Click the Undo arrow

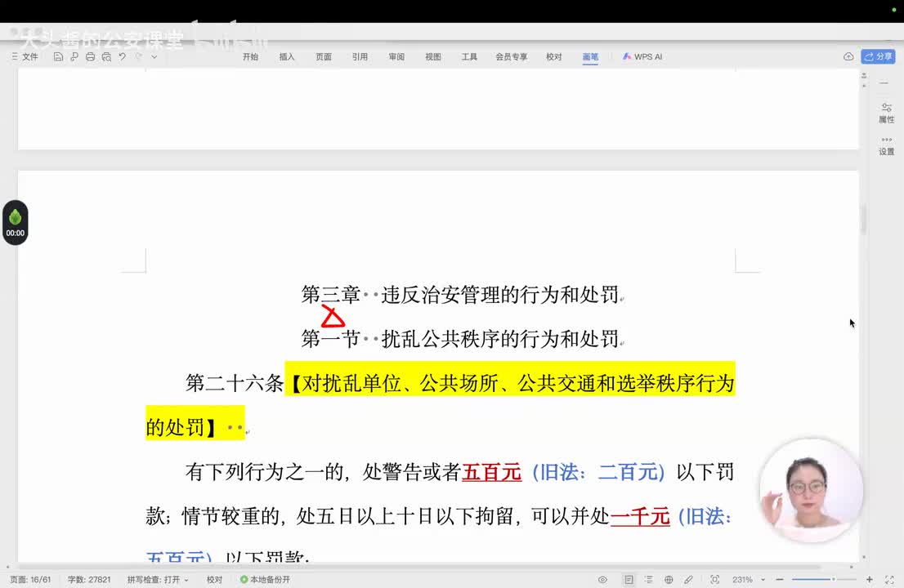123,56
